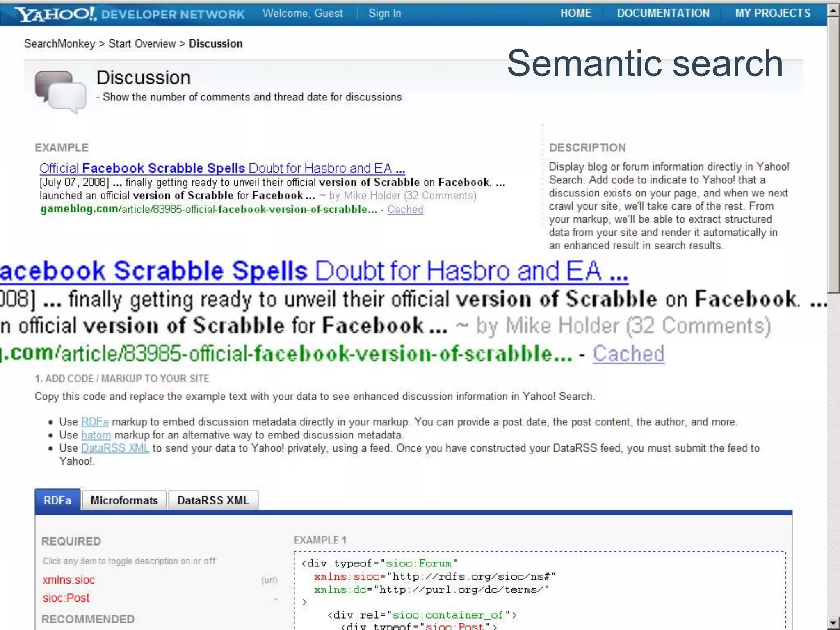
Task: Switch to the Microformats tab
Action: coord(124,500)
